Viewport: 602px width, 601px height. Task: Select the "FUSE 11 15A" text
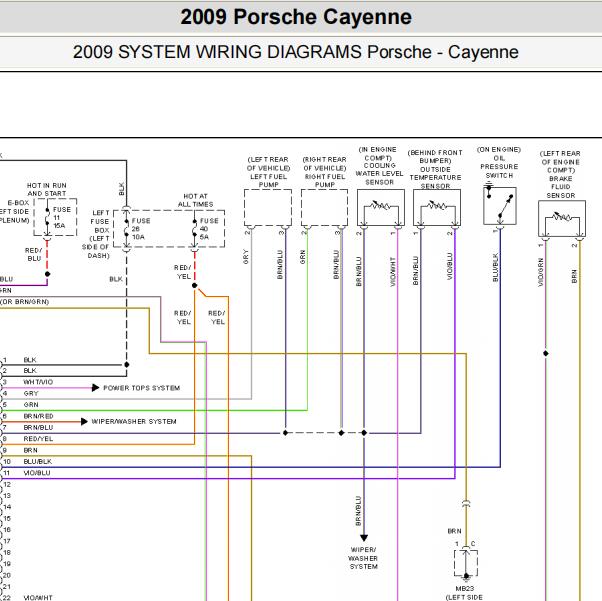(x=61, y=217)
